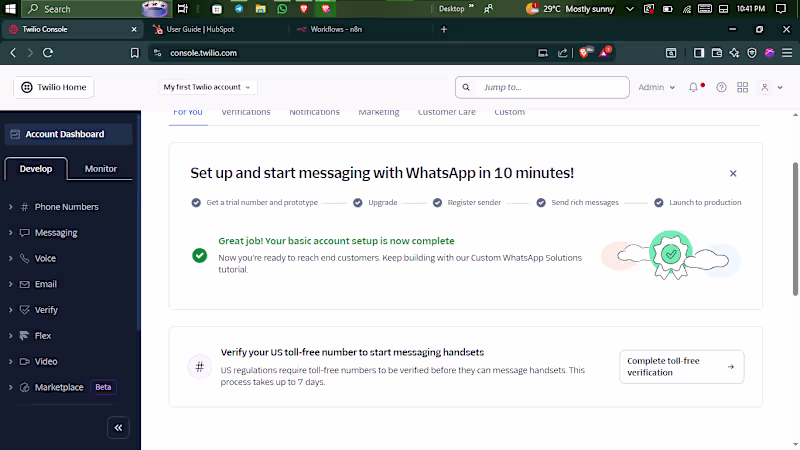Click the Flex icon in sidebar
The width and height of the screenshot is (800, 450).
tap(24, 336)
